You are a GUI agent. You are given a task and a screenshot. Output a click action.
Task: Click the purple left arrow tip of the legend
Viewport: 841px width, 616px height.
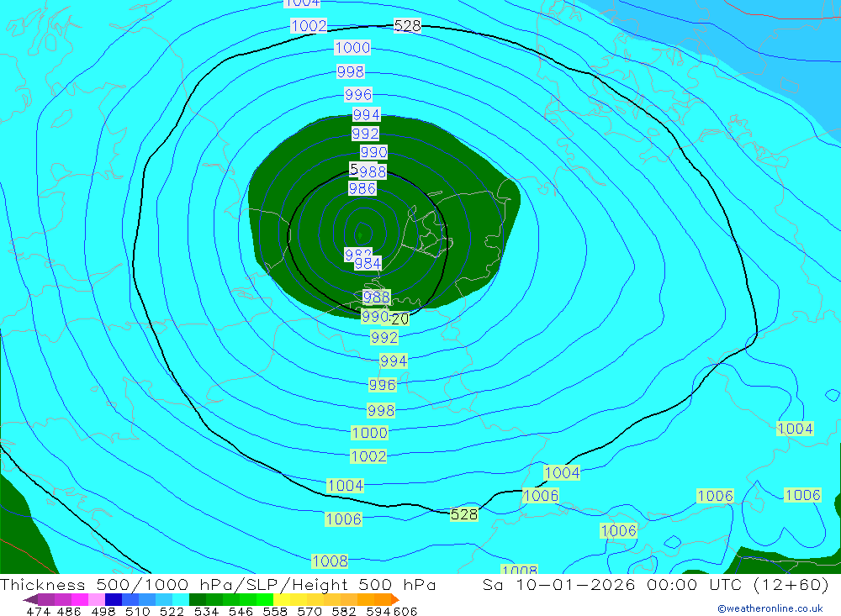pyautogui.click(x=30, y=599)
